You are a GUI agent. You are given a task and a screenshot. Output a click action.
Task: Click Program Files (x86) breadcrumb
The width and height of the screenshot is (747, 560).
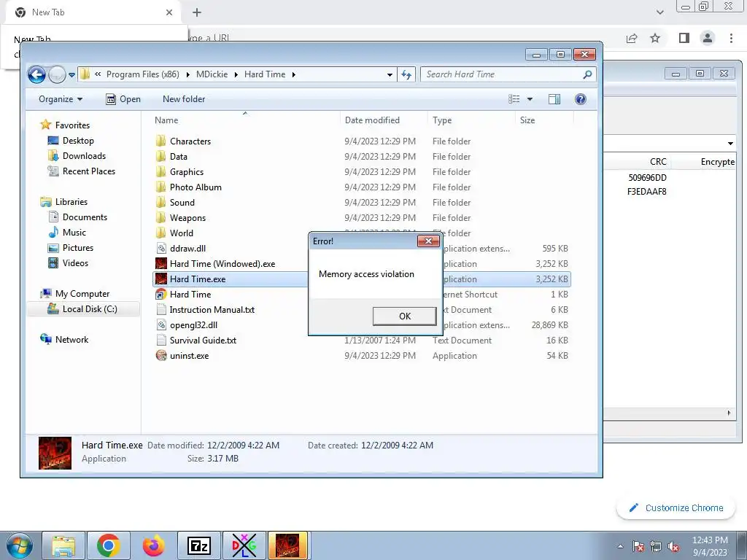pyautogui.click(x=142, y=74)
